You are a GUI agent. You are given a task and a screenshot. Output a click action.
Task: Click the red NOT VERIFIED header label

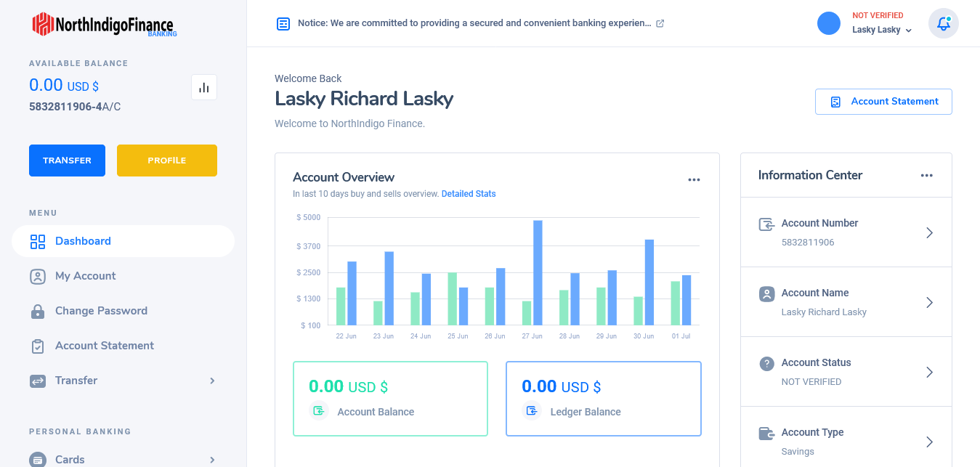(878, 15)
